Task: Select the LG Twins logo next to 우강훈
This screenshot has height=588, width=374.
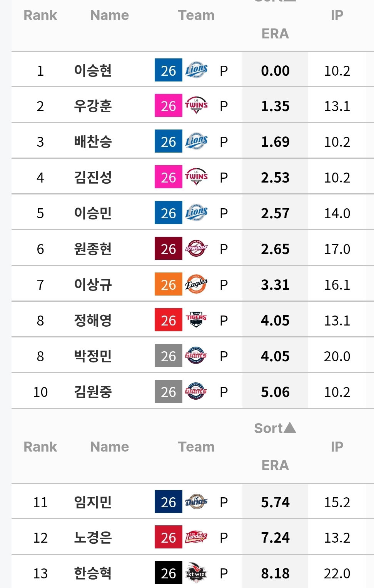Action: 196,105
